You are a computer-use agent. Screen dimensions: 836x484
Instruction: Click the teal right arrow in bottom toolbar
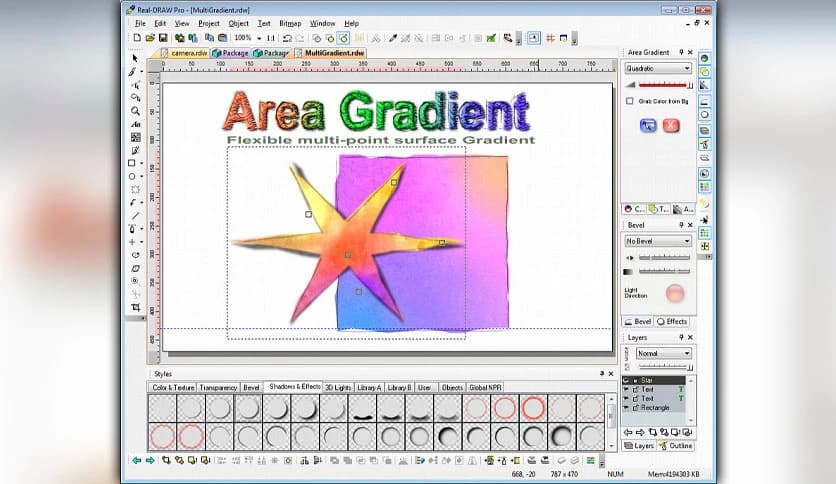pos(150,460)
